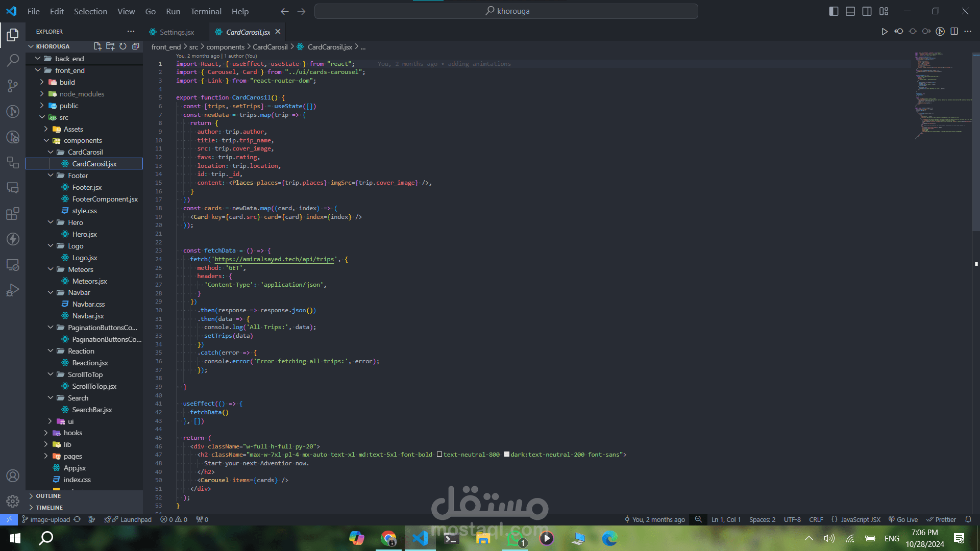Collapse all folders in explorer
The height and width of the screenshot is (551, 980).
click(x=136, y=46)
